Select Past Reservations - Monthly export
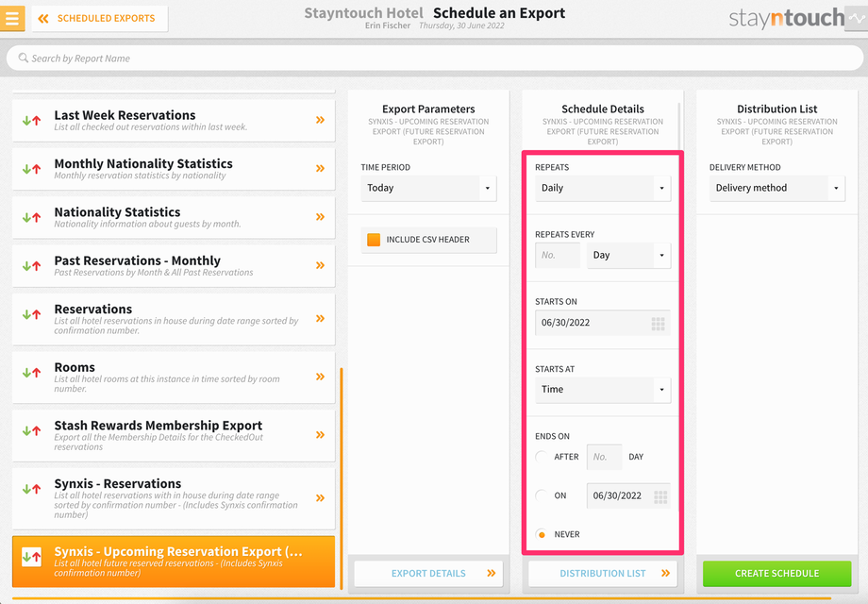This screenshot has height=604, width=868. pyautogui.click(x=174, y=266)
